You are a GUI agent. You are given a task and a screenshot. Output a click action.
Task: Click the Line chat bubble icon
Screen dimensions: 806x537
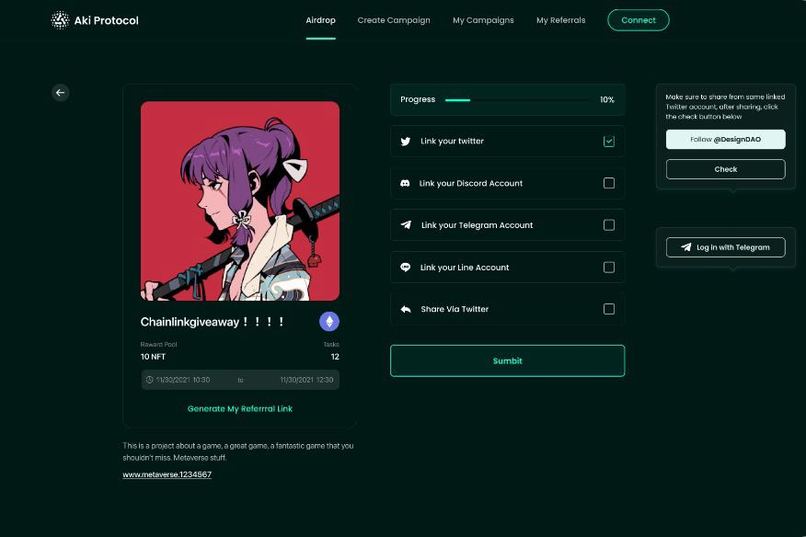pos(406,267)
